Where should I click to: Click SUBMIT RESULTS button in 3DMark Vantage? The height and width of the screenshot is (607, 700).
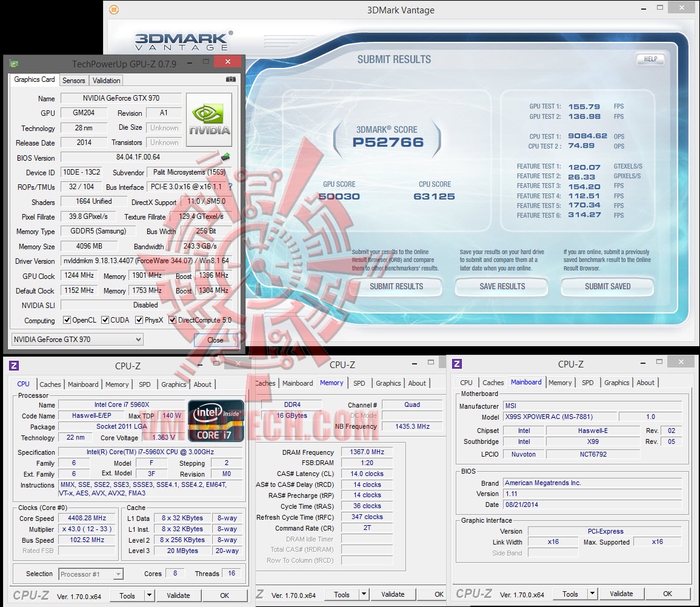(x=396, y=286)
